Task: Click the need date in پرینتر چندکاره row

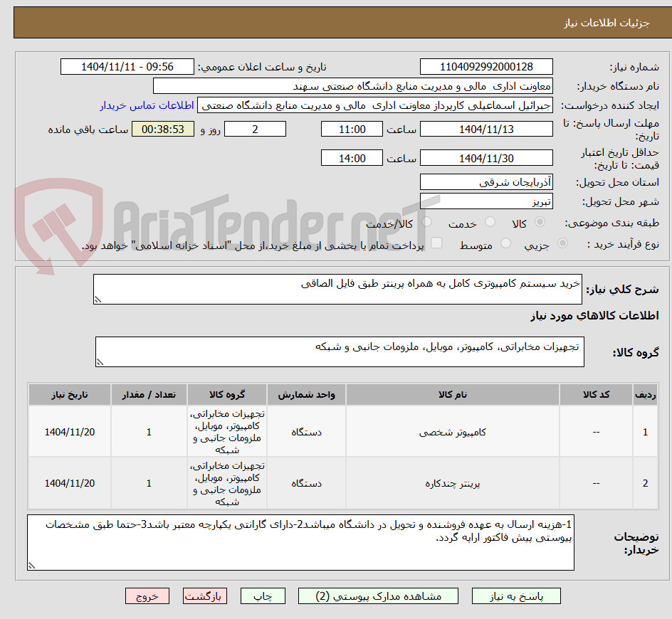Action: point(70,483)
